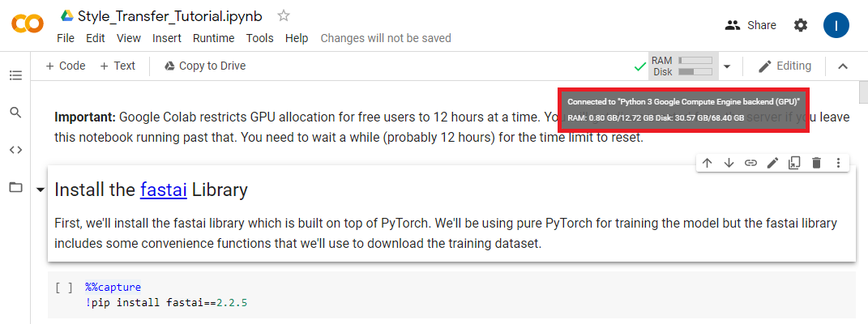Click Copy to Drive button
This screenshot has height=324, width=868.
[205, 66]
